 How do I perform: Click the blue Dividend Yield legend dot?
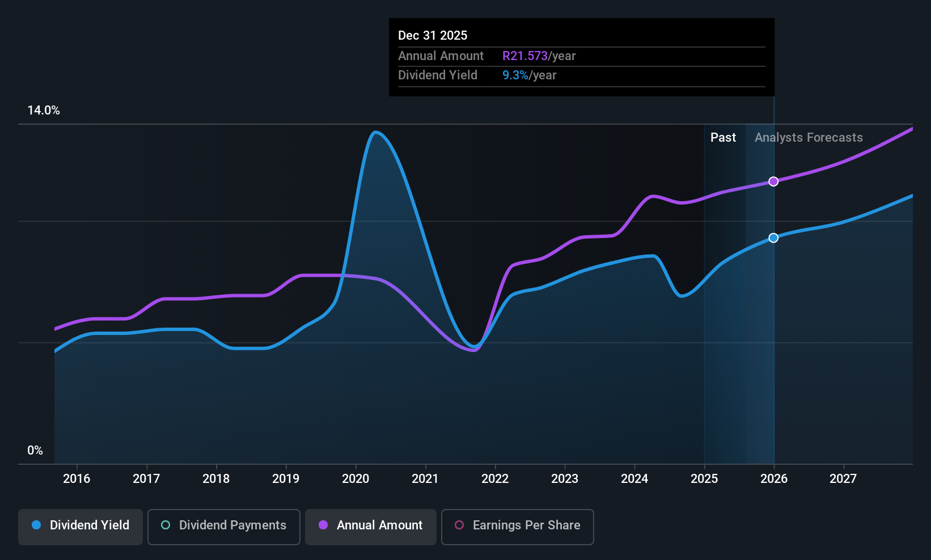[36, 525]
